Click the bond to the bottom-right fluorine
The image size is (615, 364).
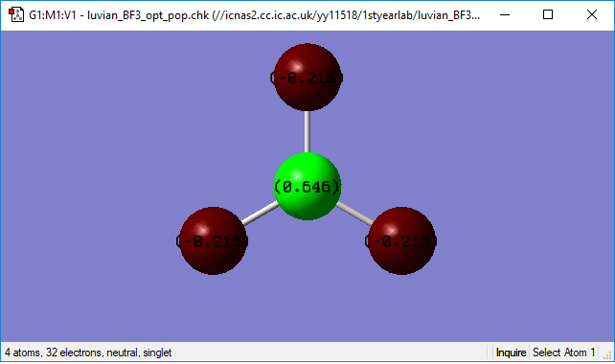(355, 214)
